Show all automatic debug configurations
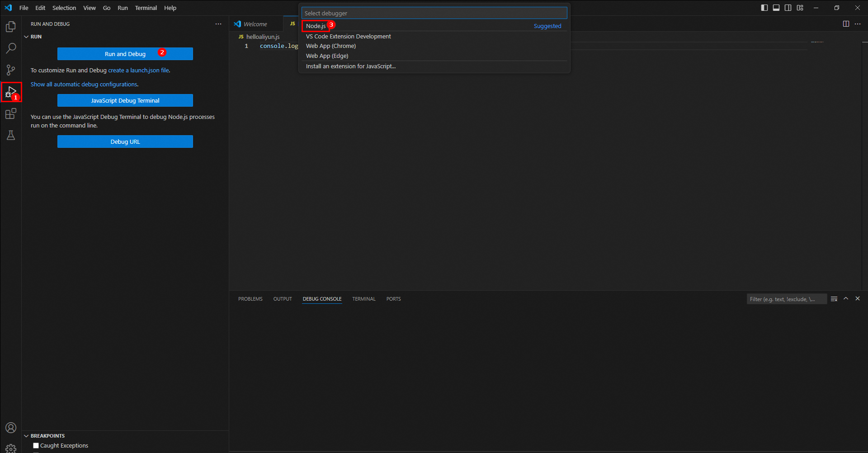 click(84, 85)
